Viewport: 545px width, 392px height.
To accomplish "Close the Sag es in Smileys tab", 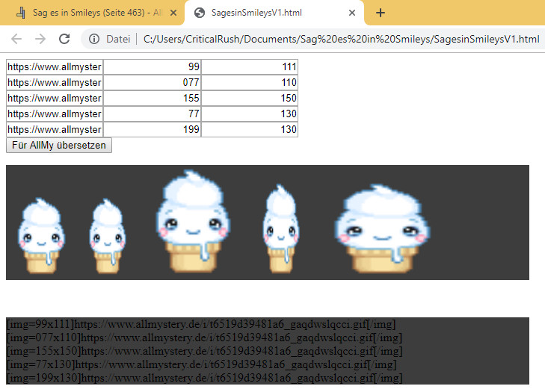I will (x=173, y=13).
